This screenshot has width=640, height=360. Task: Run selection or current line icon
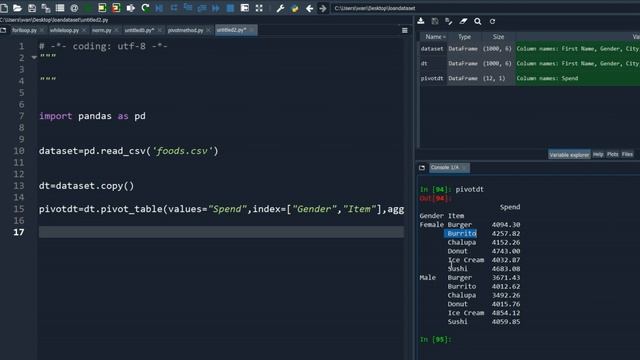pyautogui.click(x=131, y=8)
